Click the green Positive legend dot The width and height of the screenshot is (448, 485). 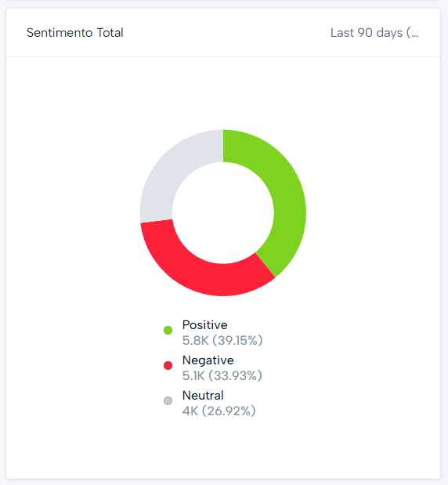coord(168,330)
